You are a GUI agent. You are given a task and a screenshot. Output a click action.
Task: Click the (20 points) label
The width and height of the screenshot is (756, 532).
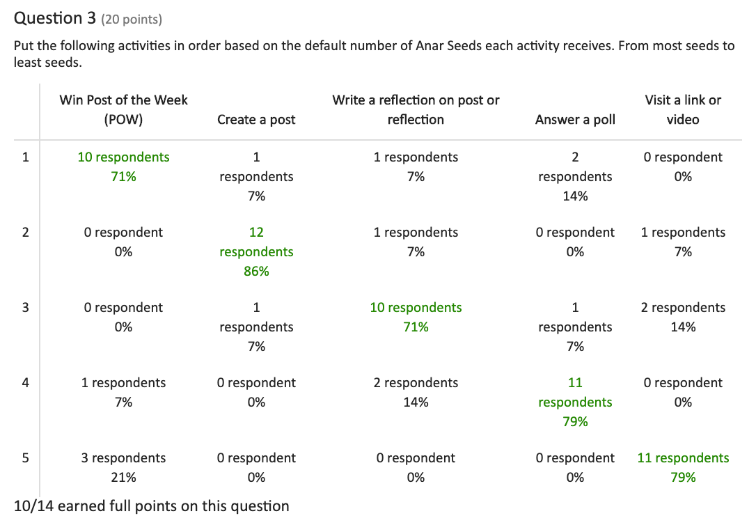tap(131, 19)
